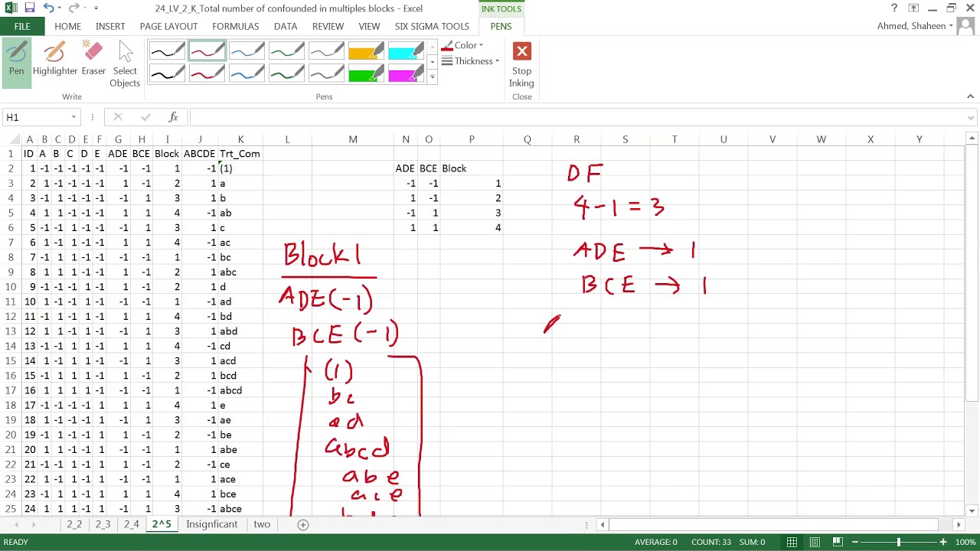Open Undo history dropdown arrow

[x=59, y=8]
